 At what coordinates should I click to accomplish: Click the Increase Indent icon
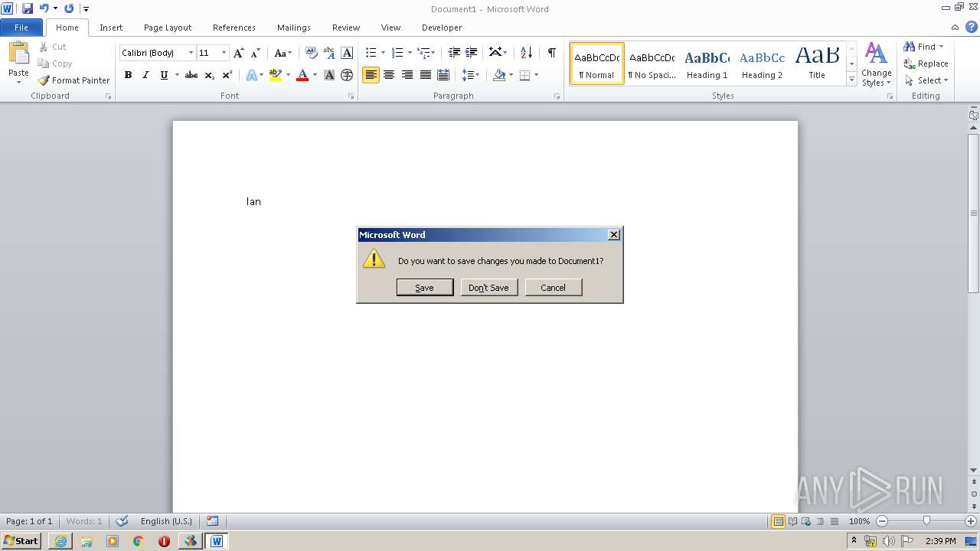472,53
